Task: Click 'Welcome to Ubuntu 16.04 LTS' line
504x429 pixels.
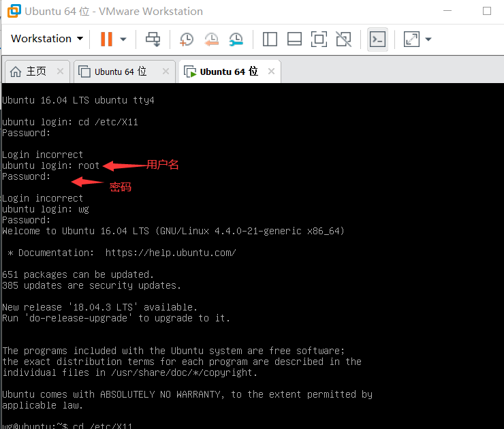Action: [174, 231]
